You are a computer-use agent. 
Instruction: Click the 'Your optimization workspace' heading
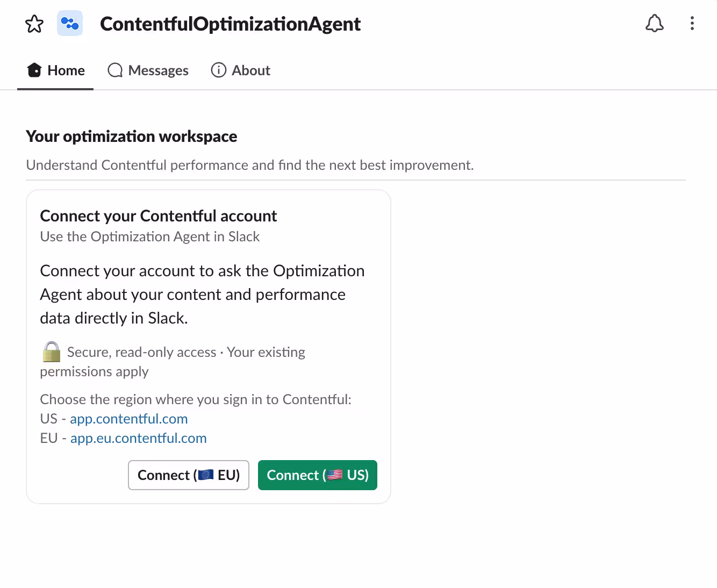[x=131, y=137]
